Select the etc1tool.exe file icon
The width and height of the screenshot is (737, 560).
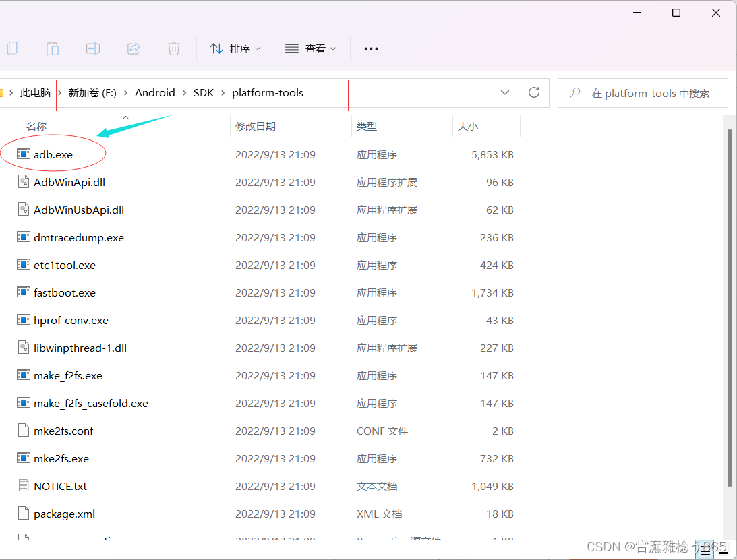(x=24, y=264)
